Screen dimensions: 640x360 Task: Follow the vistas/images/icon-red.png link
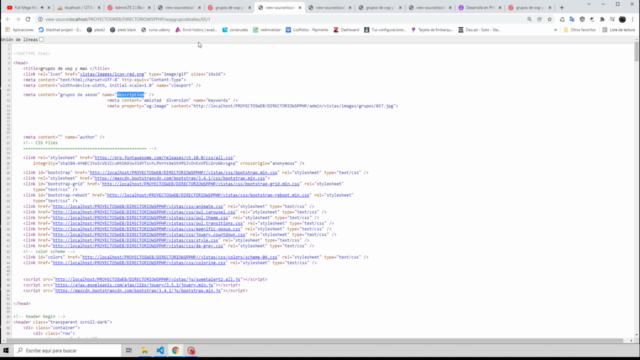(112, 74)
